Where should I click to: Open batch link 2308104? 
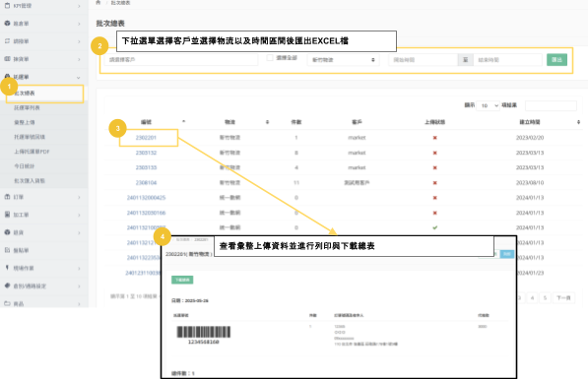146,182
